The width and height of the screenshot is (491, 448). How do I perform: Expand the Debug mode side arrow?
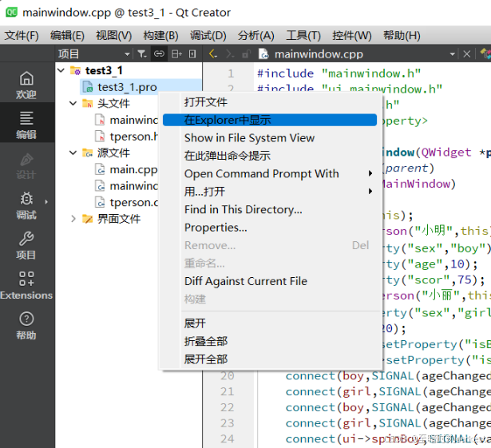tap(46, 202)
